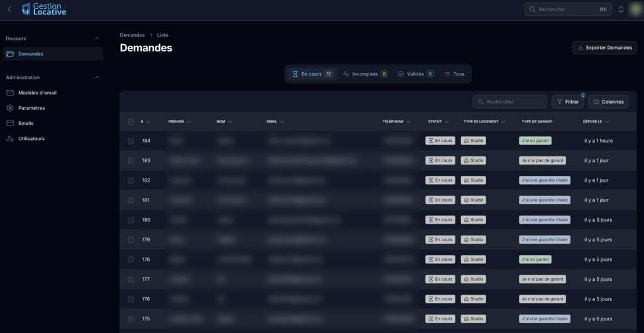Click the folder icon beside Demandes in sidebar
This screenshot has height=333, width=644.
click(x=10, y=54)
